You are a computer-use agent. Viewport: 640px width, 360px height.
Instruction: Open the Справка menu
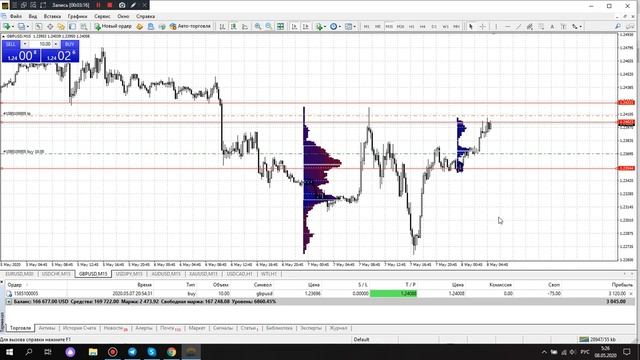pyautogui.click(x=145, y=16)
